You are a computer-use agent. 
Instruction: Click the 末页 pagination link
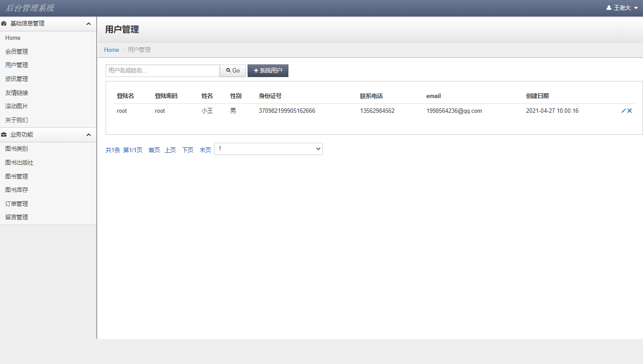click(205, 150)
